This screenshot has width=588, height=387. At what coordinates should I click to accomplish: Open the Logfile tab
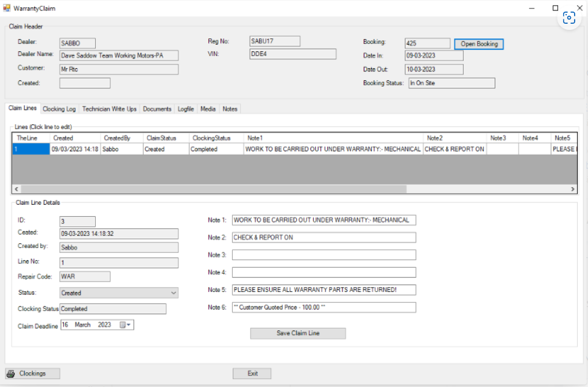(186, 108)
